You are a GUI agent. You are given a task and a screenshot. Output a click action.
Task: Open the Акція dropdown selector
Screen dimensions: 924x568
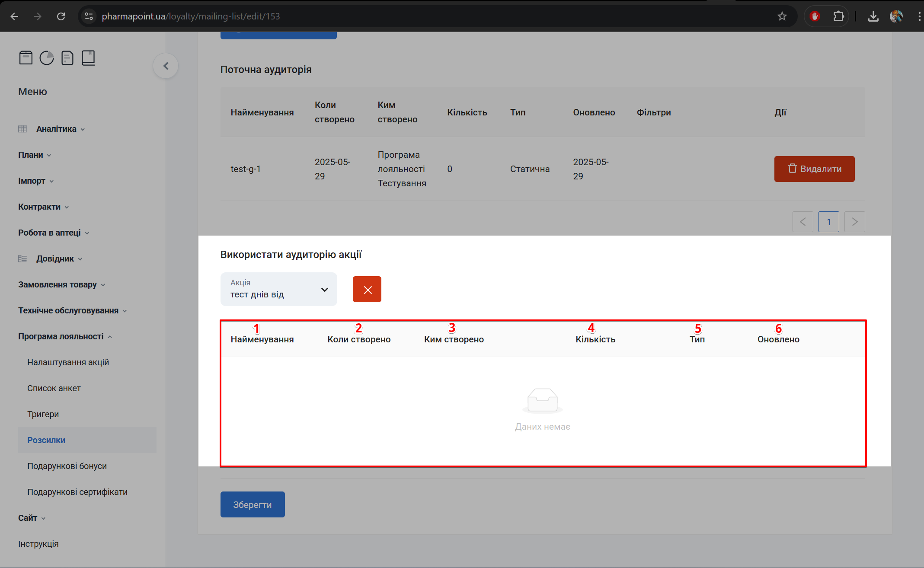[278, 289]
